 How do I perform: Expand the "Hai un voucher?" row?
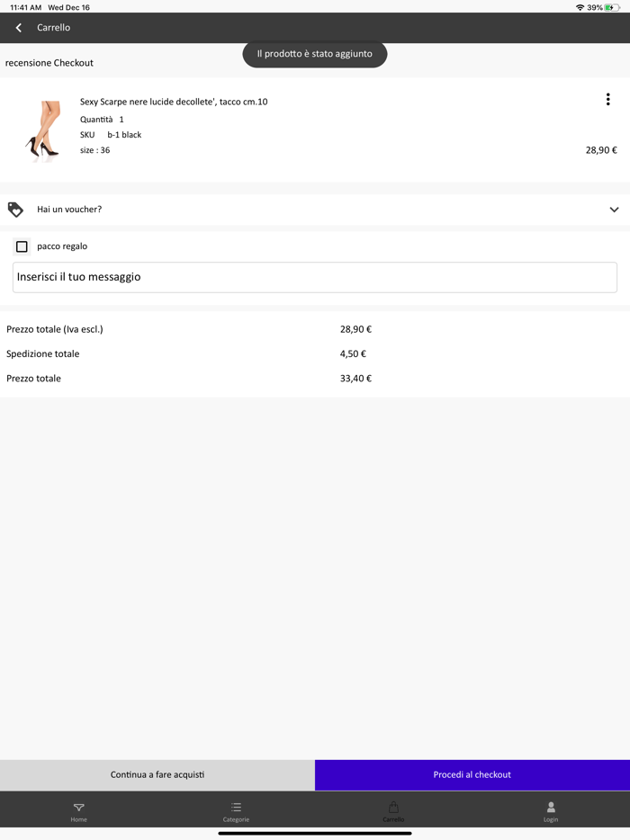69,210
